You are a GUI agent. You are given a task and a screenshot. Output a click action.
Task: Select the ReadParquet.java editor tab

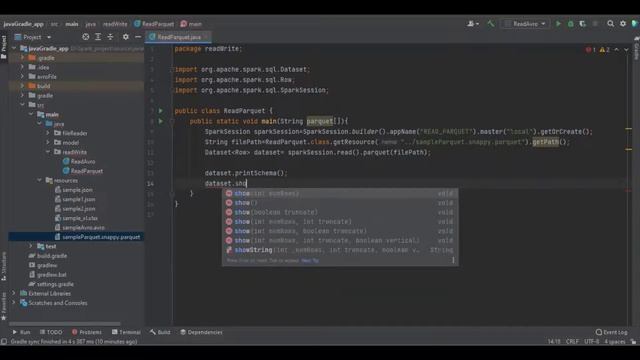click(179, 37)
